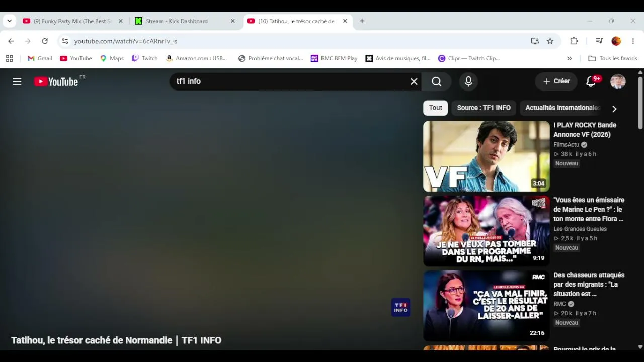644x362 pixels.
Task: Go back to the previous page
Action: coord(11,41)
